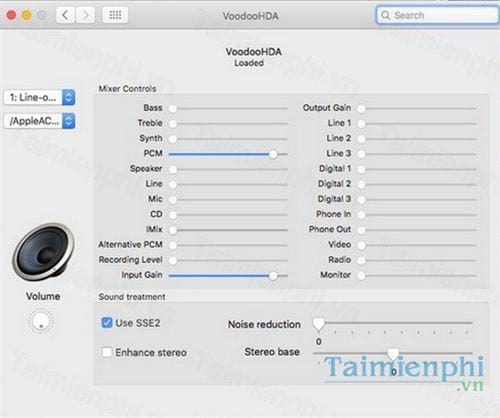Click the Recording Level slider knob
This screenshot has width=500, height=418.
[x=173, y=260]
